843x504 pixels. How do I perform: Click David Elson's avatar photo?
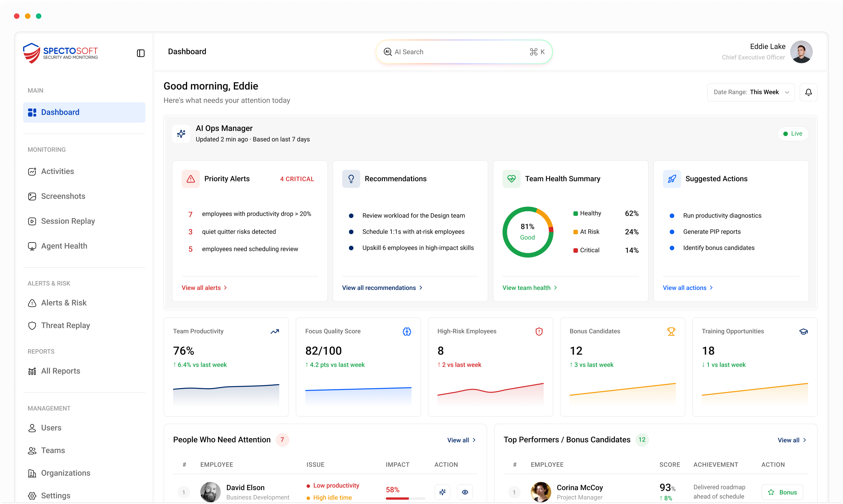210,492
